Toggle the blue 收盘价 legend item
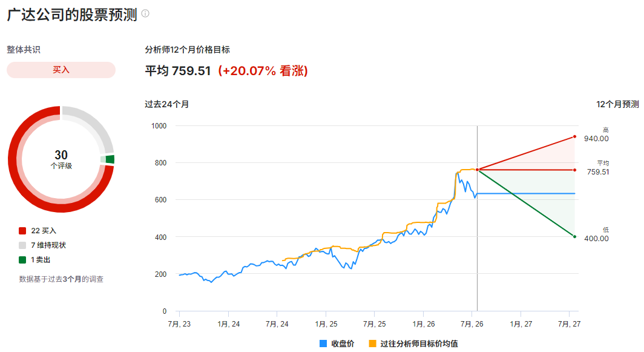This screenshot has width=644, height=352. (x=337, y=344)
